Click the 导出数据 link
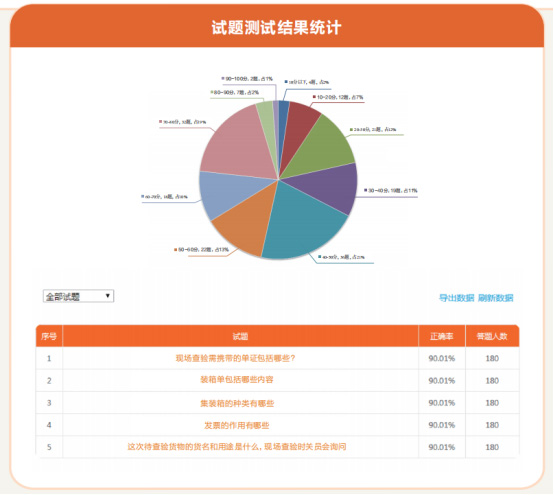Image resolution: width=554 pixels, height=495 pixels. tap(456, 298)
